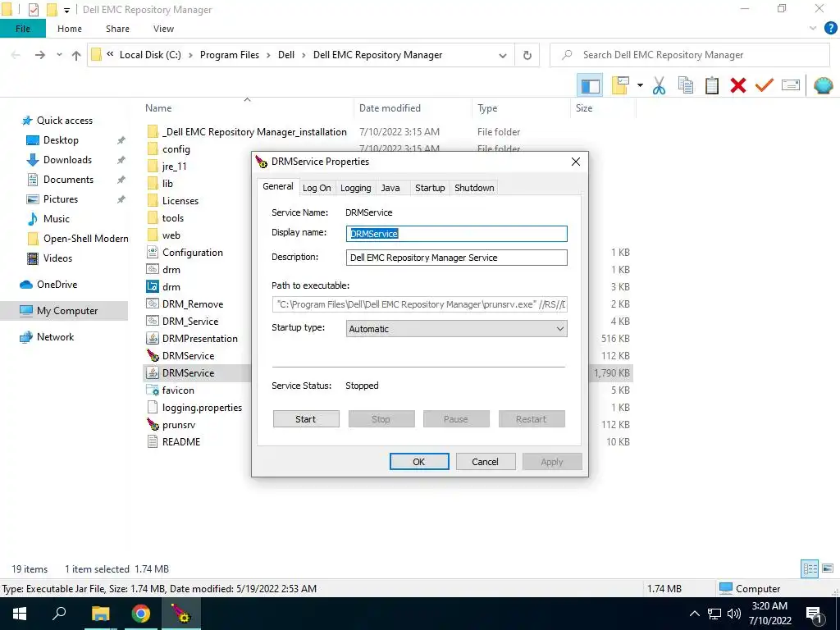Click the orange checkmark Properties icon
Viewport: 840px width, 630px height.
coord(764,85)
